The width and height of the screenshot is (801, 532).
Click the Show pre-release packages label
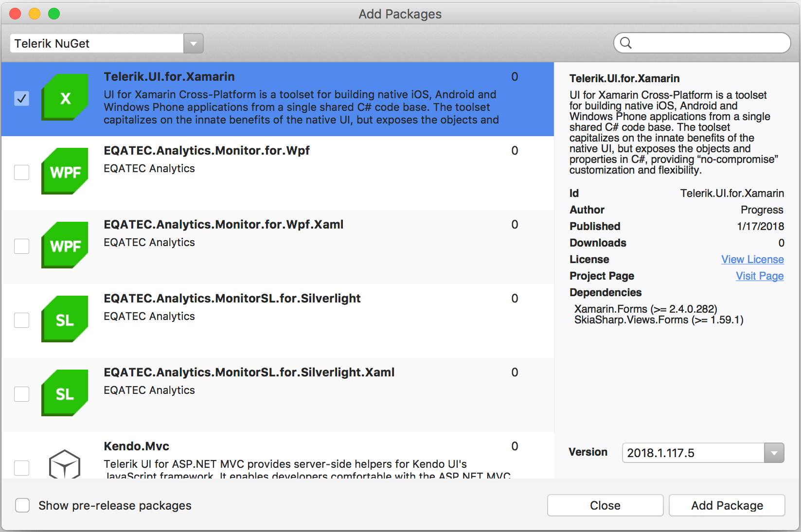click(x=115, y=506)
